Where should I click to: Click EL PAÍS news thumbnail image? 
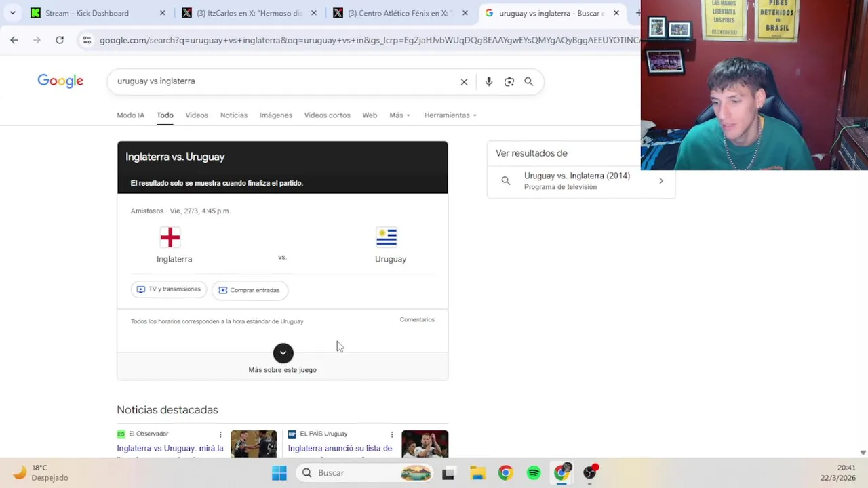point(425,444)
